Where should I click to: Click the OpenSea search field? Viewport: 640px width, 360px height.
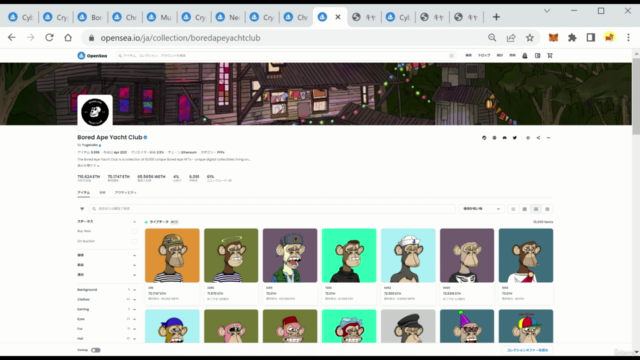286,56
